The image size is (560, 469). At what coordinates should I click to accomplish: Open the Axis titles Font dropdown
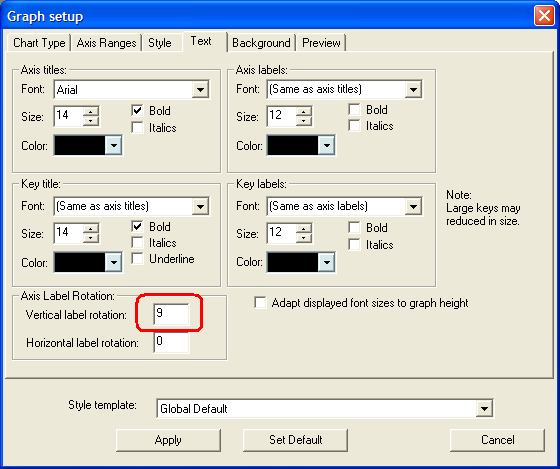pyautogui.click(x=200, y=89)
